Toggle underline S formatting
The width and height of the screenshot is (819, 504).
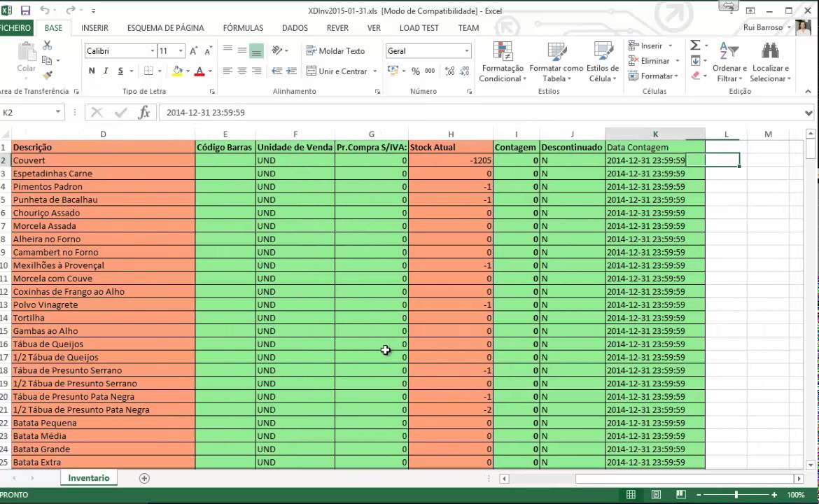coord(120,71)
